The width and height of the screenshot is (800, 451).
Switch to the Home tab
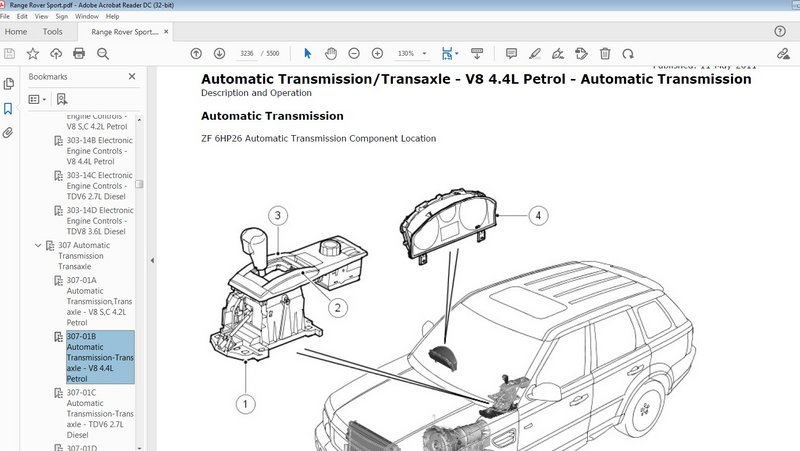16,32
